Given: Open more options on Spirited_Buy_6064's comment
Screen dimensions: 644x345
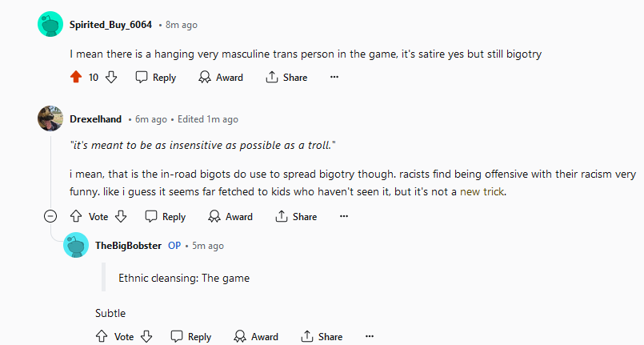Looking at the screenshot, I should (x=334, y=77).
